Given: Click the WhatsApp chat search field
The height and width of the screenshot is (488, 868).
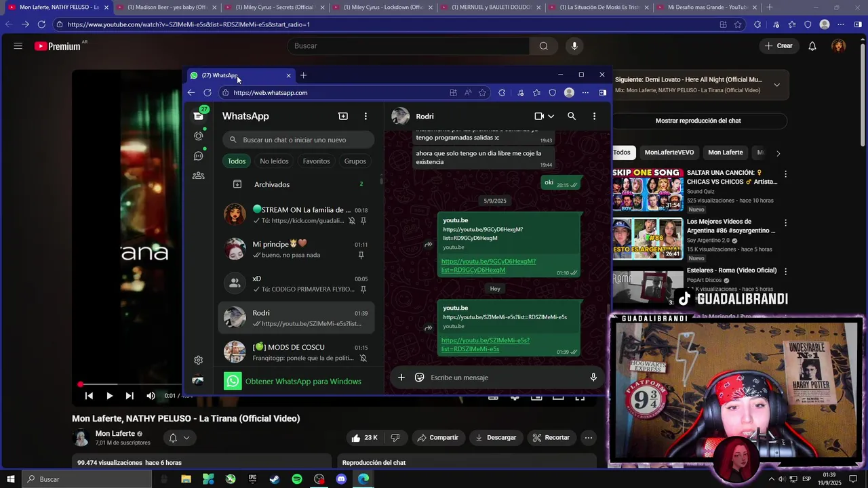Looking at the screenshot, I should [x=298, y=140].
